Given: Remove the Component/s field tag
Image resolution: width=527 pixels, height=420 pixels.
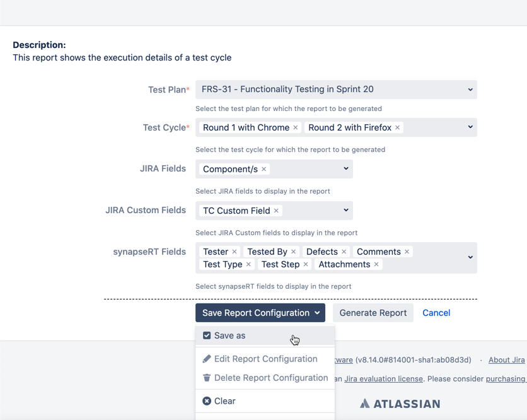Looking at the screenshot, I should click(x=264, y=170).
